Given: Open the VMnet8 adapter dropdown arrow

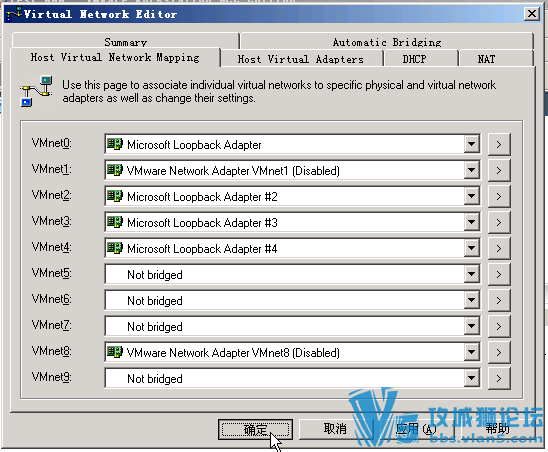Looking at the screenshot, I should (471, 352).
